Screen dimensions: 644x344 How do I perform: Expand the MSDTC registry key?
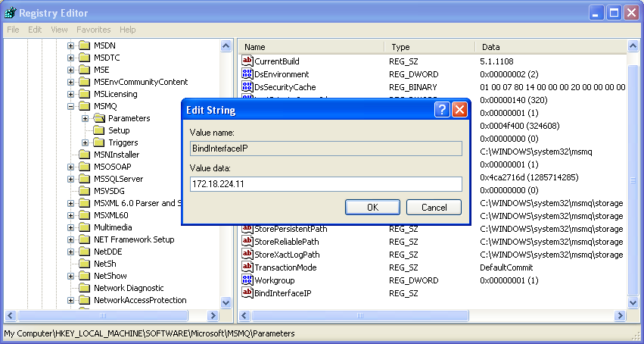tap(71, 58)
